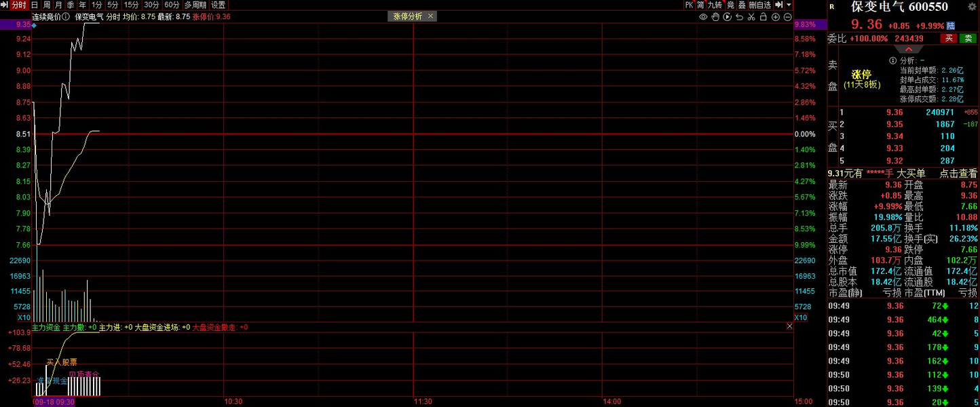Open the settings gear beside stock name
Screen dimensions: 980x407
click(x=972, y=7)
